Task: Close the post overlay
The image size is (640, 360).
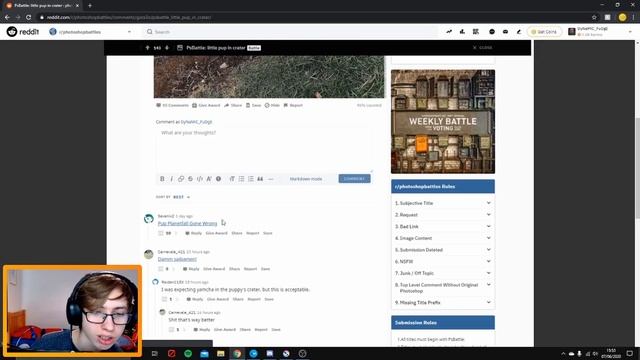Action: pos(482,48)
